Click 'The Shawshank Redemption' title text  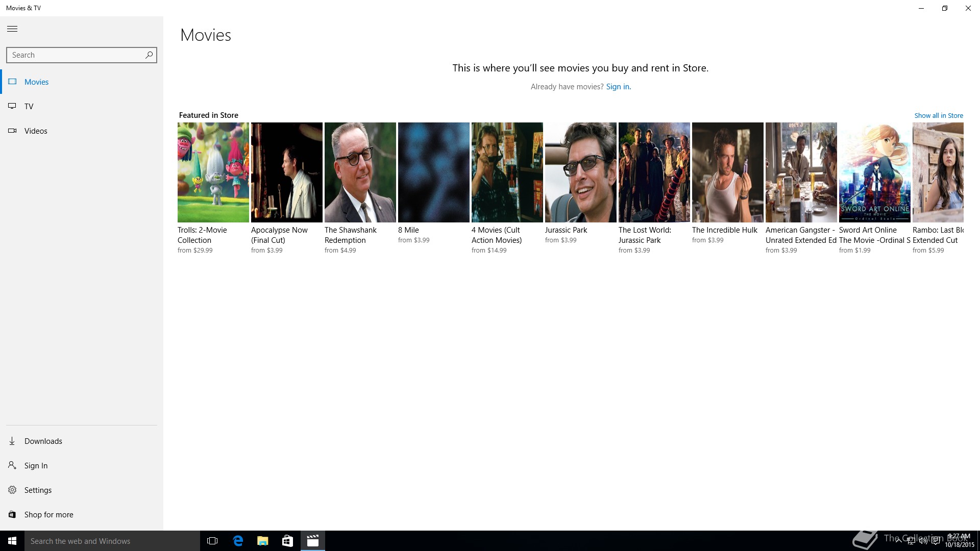pos(351,235)
